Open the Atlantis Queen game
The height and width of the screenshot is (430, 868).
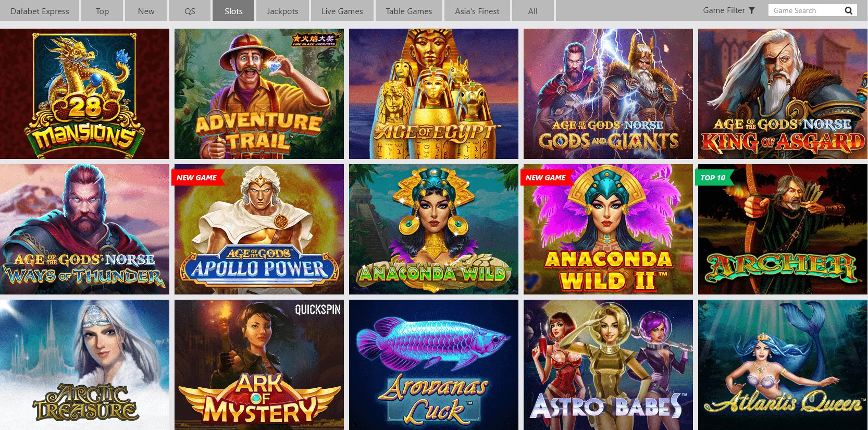(x=783, y=365)
